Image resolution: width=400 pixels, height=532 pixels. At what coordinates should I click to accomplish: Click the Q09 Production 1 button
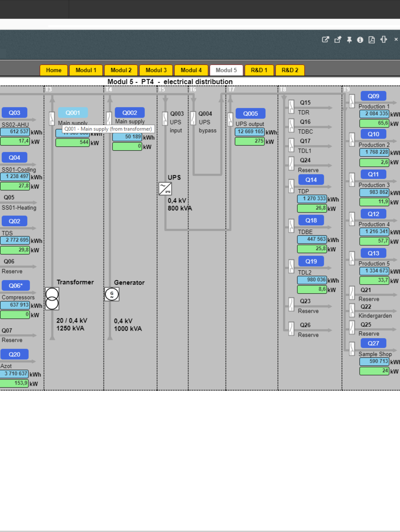click(373, 96)
